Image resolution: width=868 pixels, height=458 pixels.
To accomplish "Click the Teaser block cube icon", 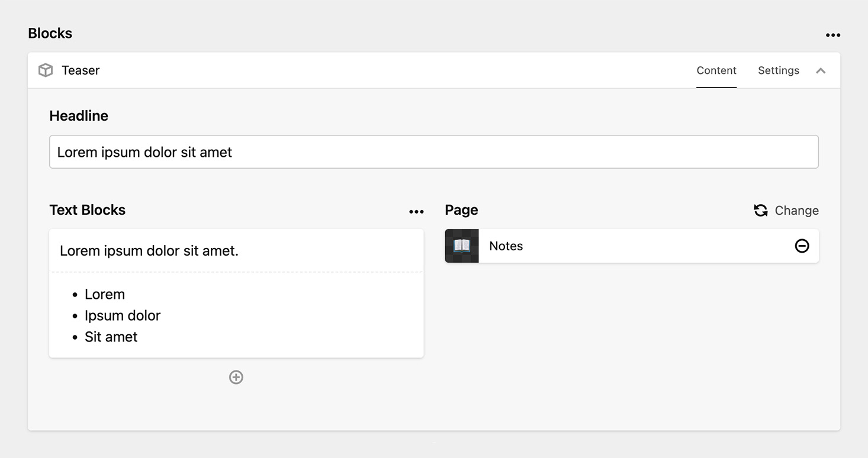I will tap(46, 70).
